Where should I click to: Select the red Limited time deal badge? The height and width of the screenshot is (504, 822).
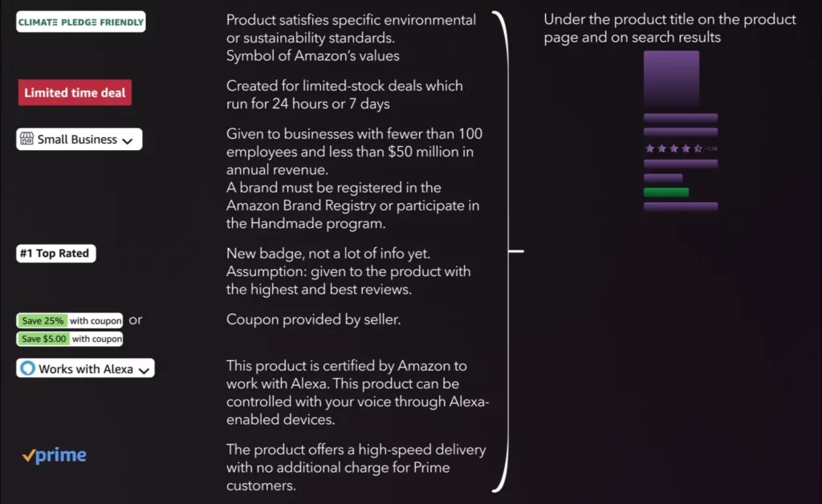75,93
